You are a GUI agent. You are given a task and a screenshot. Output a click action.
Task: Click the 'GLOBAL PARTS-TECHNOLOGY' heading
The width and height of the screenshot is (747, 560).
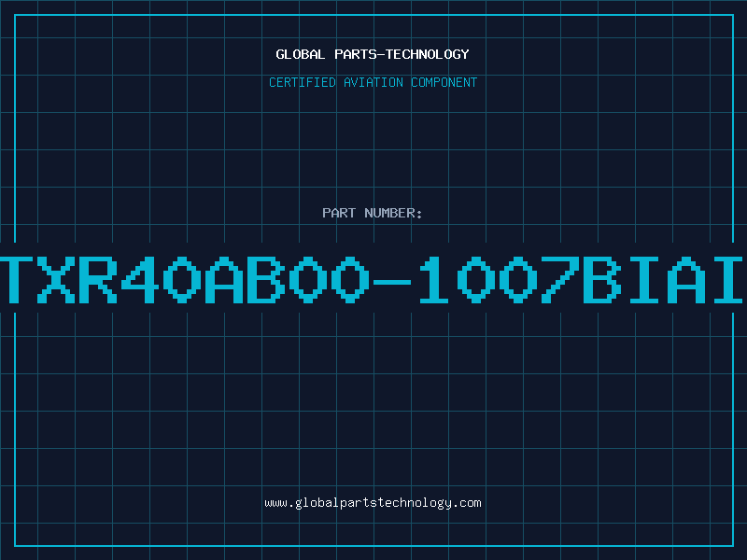pos(373,54)
